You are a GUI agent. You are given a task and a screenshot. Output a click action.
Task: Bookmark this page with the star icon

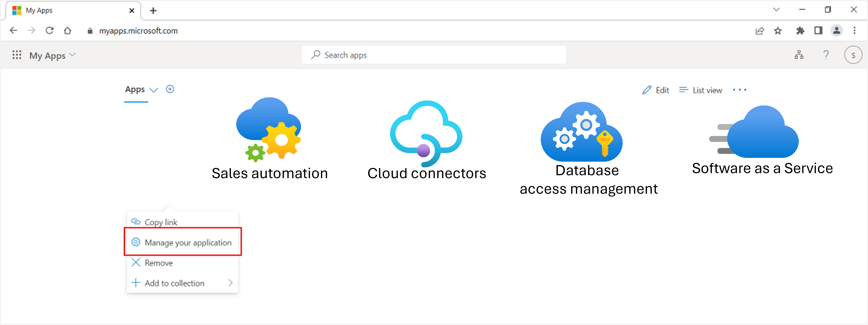[x=778, y=31]
